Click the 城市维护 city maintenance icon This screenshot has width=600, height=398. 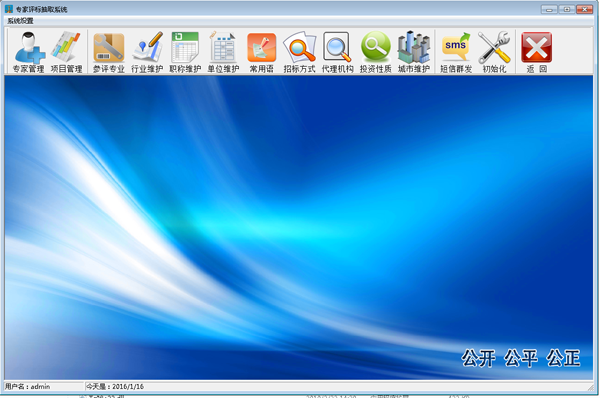(414, 52)
